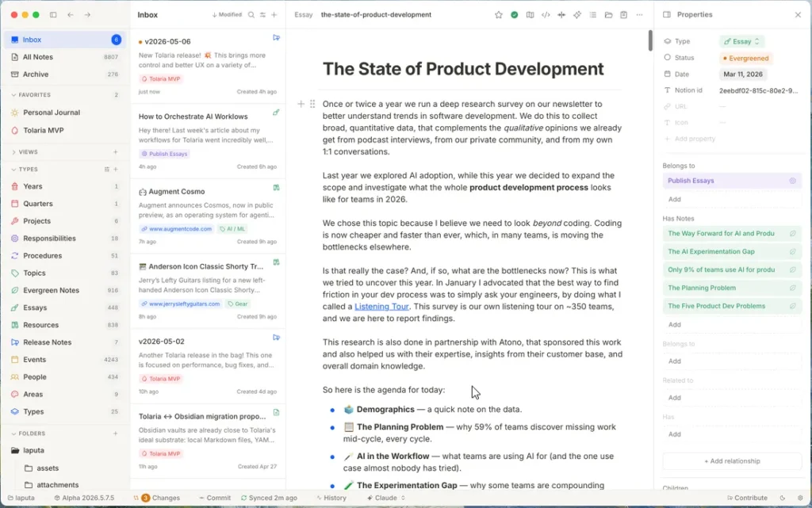Open the Personal Journal favorite
The width and height of the screenshot is (812, 508).
pyautogui.click(x=65, y=113)
